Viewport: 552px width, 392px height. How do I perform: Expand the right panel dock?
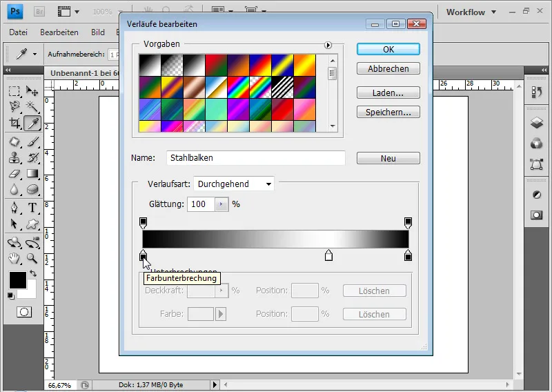[544, 70]
